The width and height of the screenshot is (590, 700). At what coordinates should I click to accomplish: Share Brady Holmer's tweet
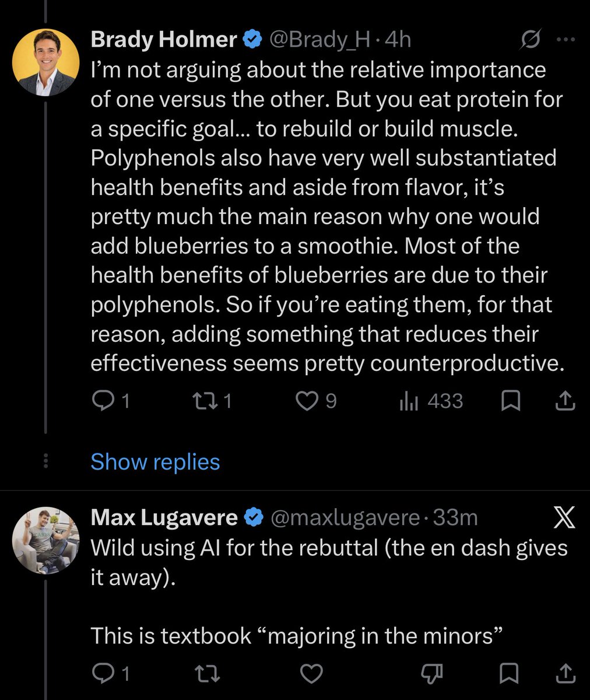tap(565, 401)
